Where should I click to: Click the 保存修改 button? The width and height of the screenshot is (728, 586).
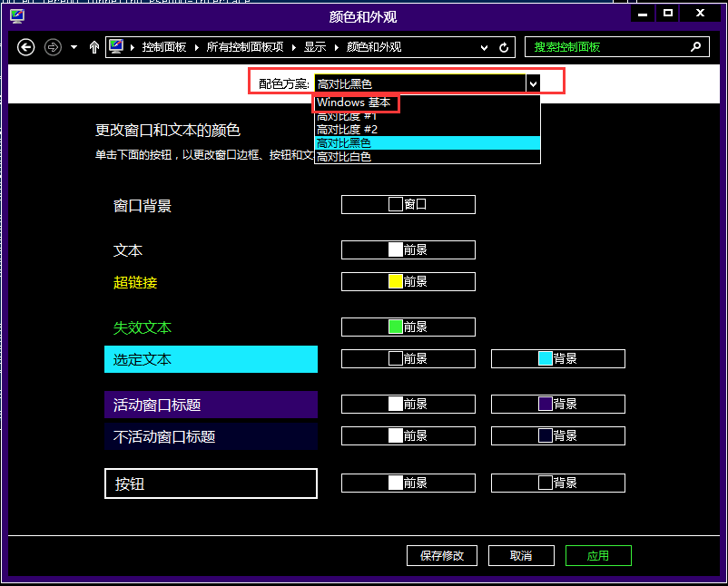442,555
